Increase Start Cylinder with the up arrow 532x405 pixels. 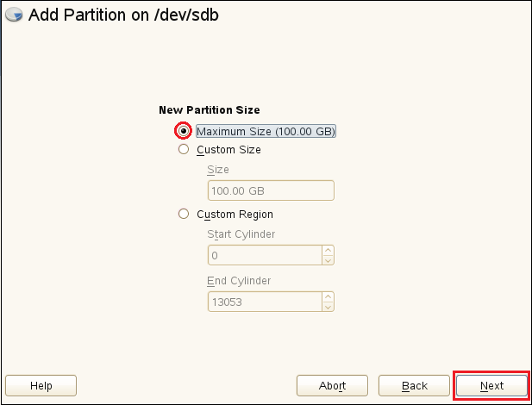tap(328, 251)
